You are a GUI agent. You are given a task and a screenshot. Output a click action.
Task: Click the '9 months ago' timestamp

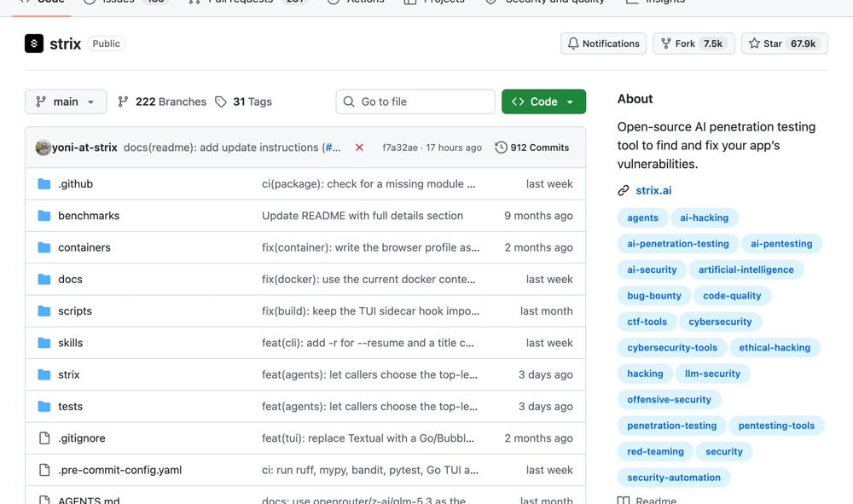point(538,215)
